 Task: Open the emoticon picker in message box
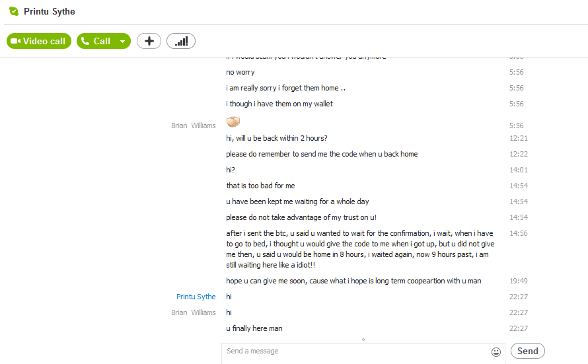496,352
